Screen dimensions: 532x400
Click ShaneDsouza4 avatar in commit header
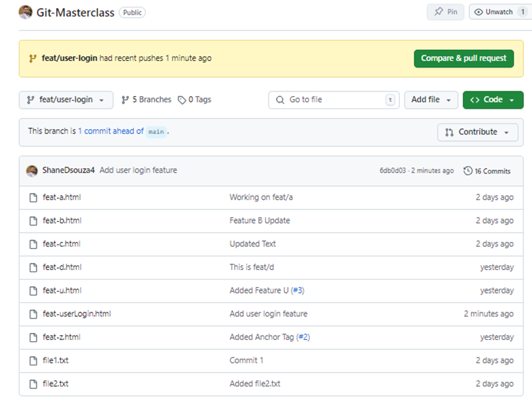tap(32, 171)
